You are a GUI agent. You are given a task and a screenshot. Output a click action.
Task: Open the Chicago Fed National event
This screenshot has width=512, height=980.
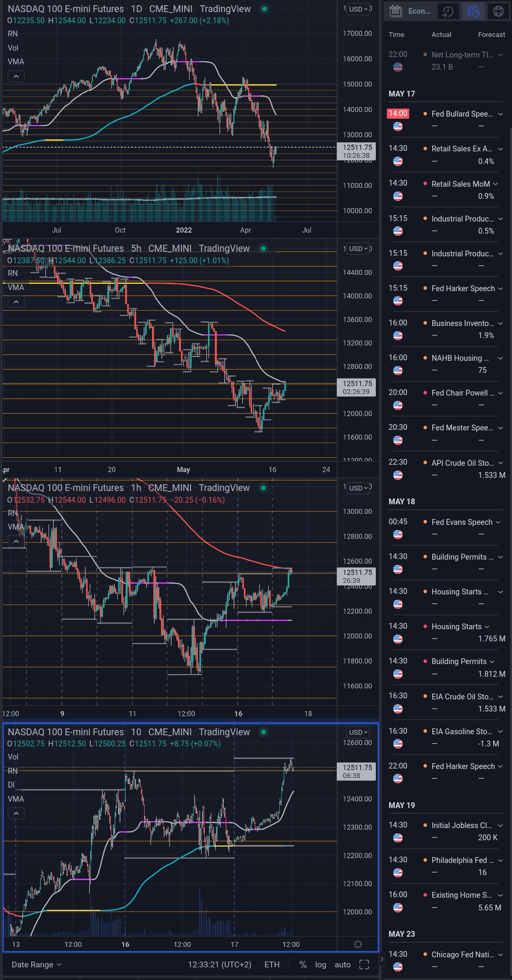[x=445, y=960]
